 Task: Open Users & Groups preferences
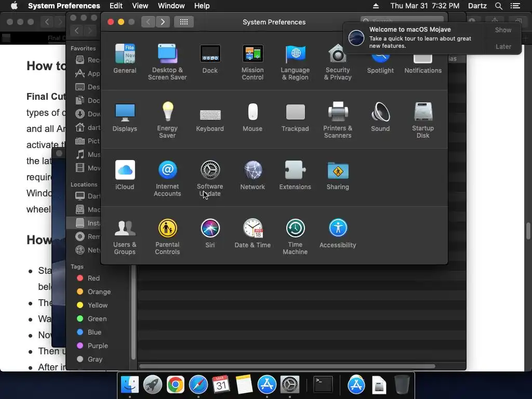tap(125, 237)
